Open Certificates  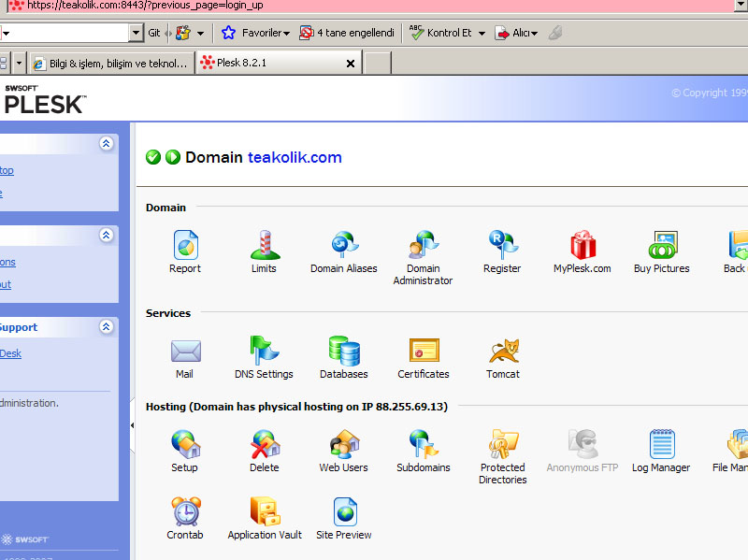(424, 352)
